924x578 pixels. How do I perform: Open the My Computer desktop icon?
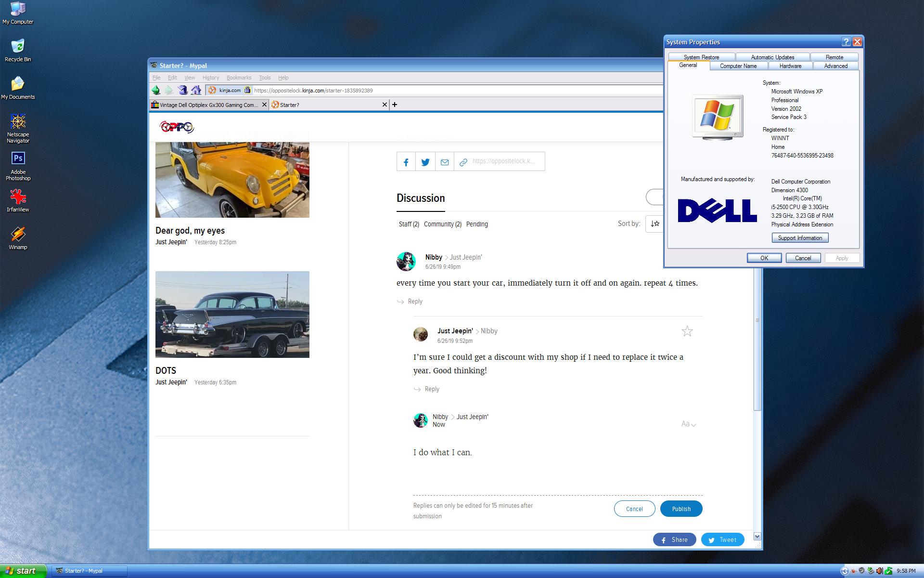click(18, 13)
